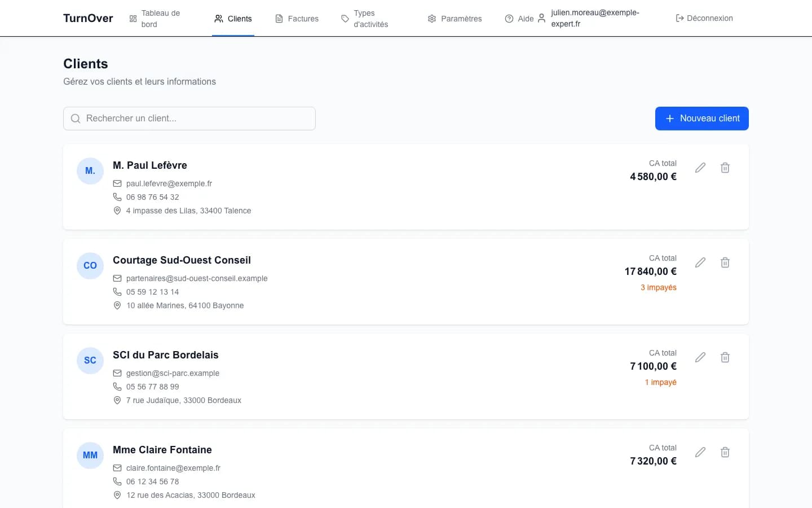Click trash icon for Courtage Sud-Ouest Conseil
The width and height of the screenshot is (812, 508).
point(725,262)
